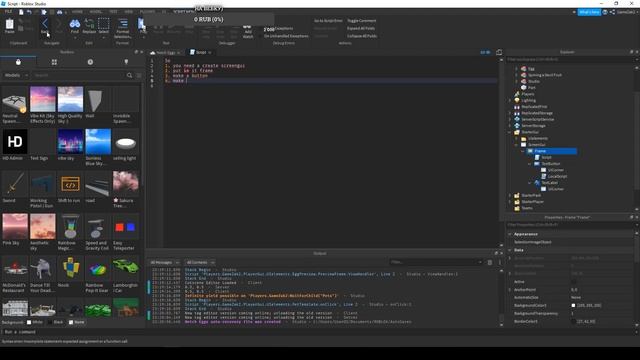This screenshot has height=360, width=640.
Task: Select ServerStorage in Explorer
Action: (x=533, y=126)
